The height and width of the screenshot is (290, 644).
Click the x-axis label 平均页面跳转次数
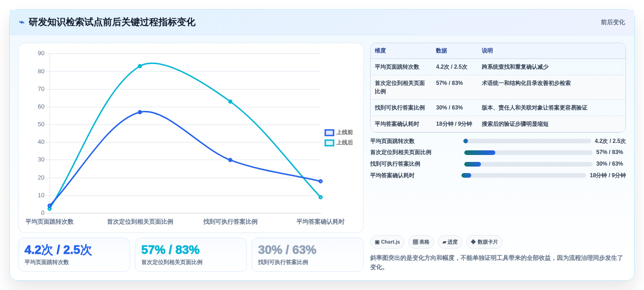[50, 222]
